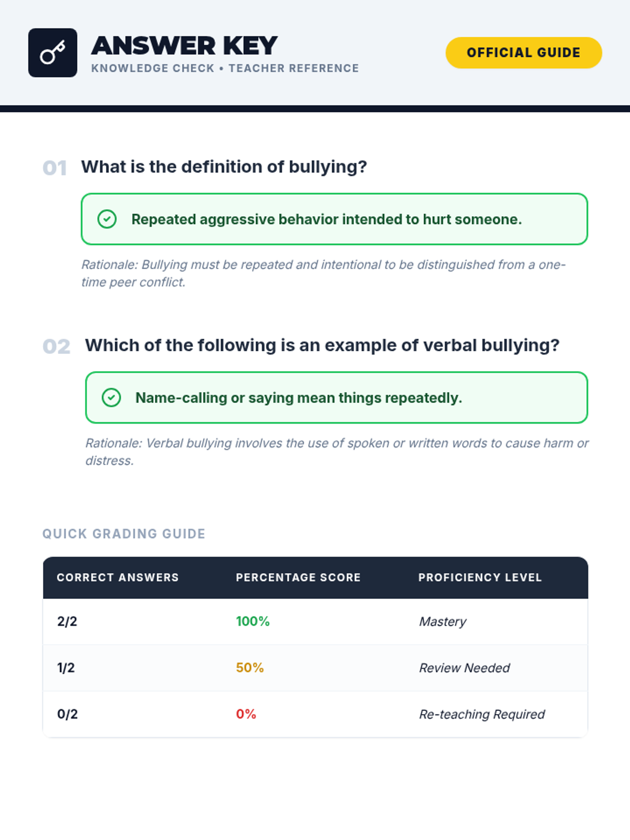Click the PROFICIENCY LEVEL column header
This screenshot has height=840, width=630.
click(x=479, y=577)
